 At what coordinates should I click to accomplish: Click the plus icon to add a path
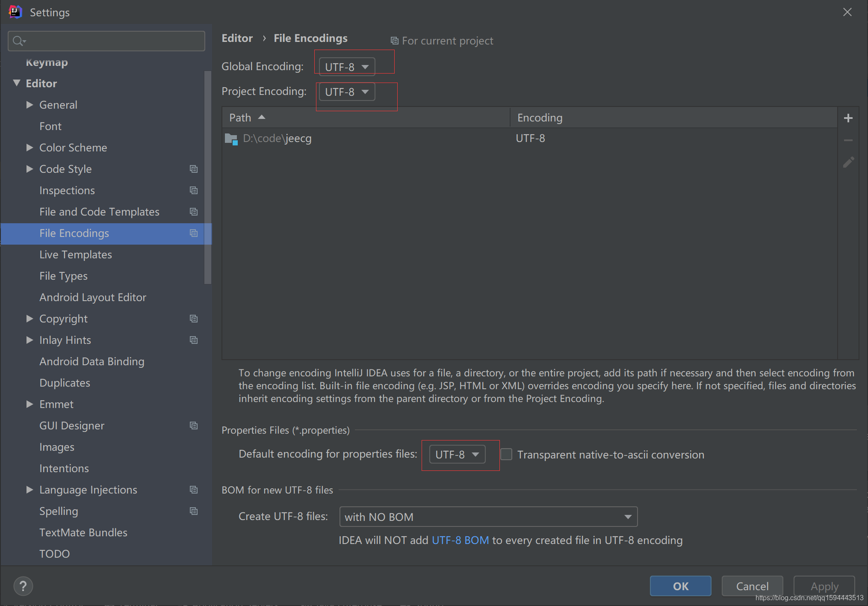click(848, 118)
